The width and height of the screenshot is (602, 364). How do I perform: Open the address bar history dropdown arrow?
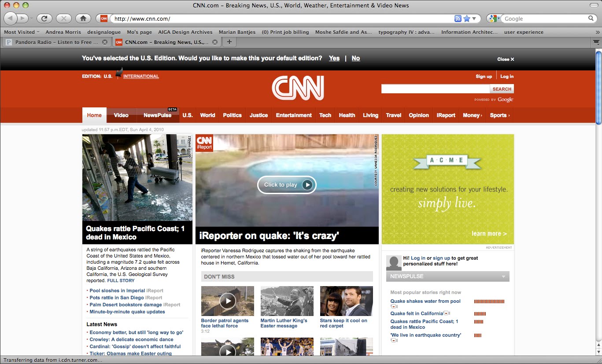[474, 18]
